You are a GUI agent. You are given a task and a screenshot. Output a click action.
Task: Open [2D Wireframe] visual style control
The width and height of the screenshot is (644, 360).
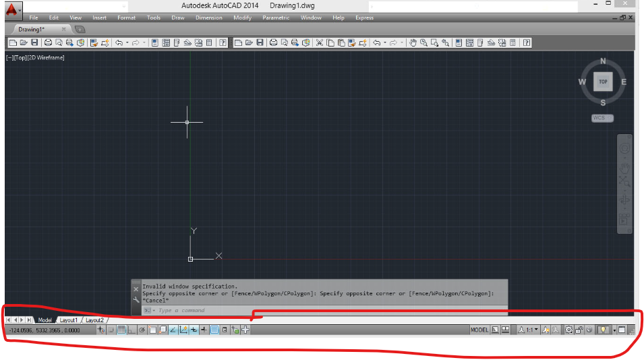pyautogui.click(x=46, y=57)
